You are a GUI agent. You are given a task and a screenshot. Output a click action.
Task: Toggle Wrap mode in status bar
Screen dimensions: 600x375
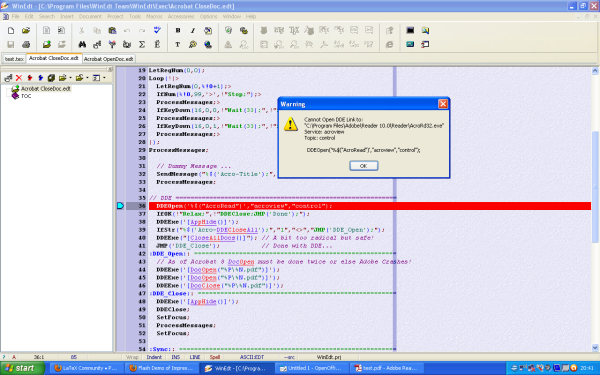(x=132, y=357)
